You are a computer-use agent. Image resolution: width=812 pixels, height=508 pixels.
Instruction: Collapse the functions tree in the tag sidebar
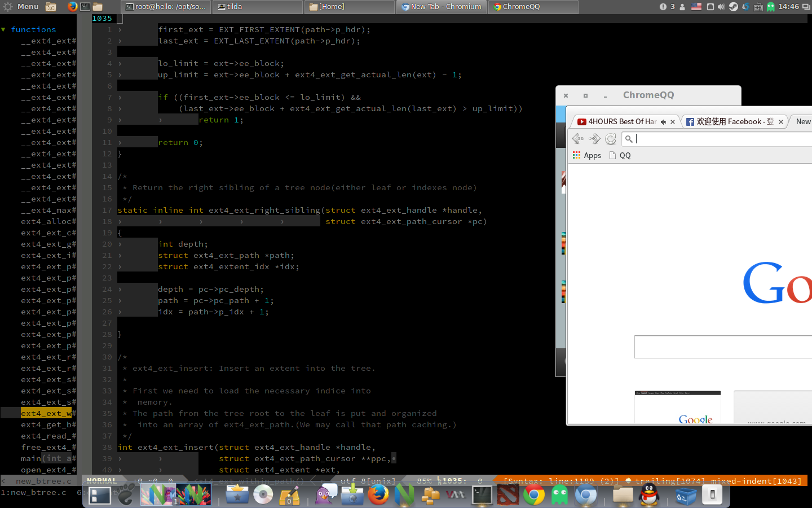point(3,29)
